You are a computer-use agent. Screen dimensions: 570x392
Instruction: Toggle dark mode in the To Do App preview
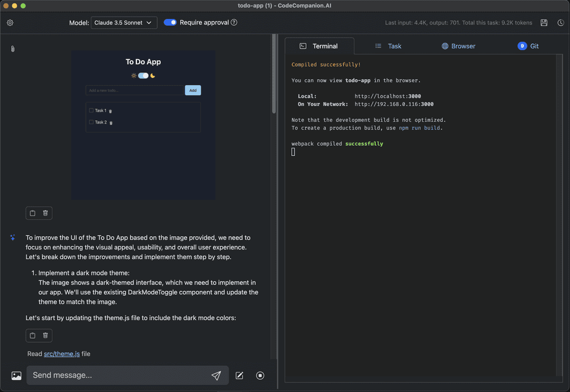tap(143, 75)
